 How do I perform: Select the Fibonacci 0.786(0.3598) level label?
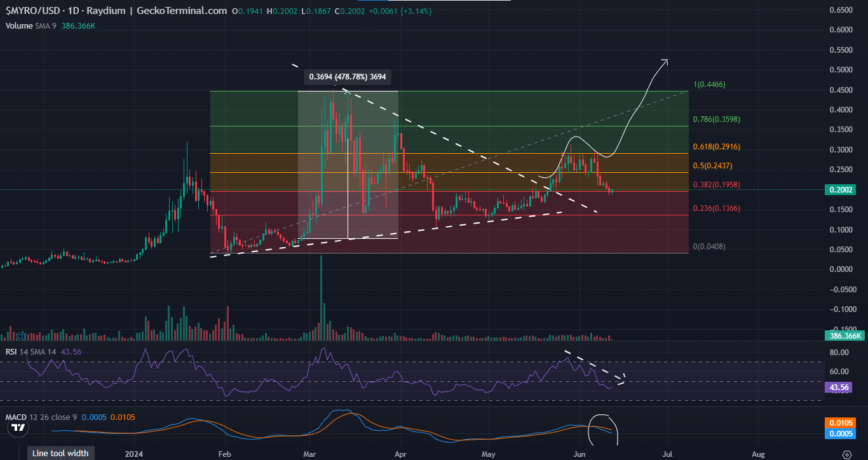(717, 119)
